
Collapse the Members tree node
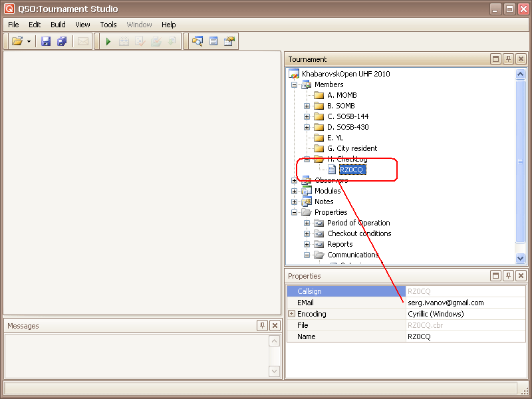(295, 84)
